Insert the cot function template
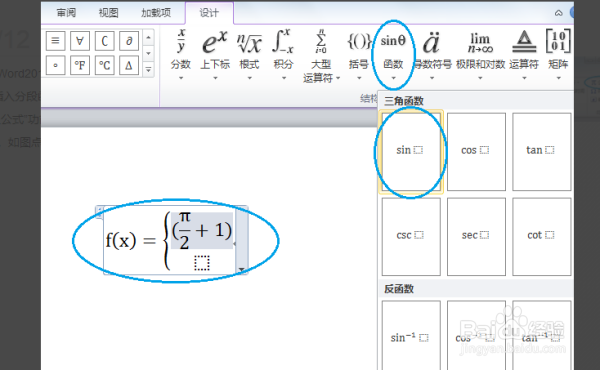The image size is (600, 370). (541, 236)
